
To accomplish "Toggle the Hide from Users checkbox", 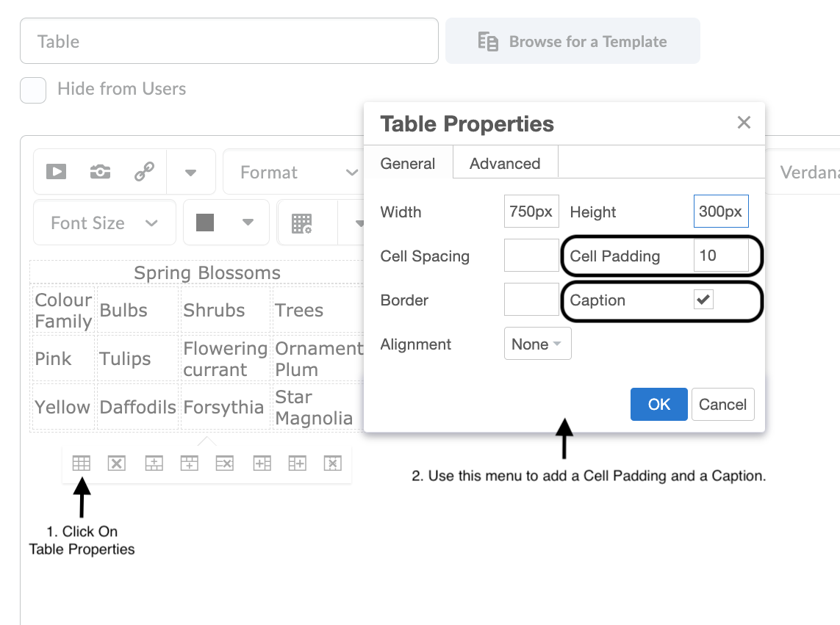I will (x=32, y=90).
